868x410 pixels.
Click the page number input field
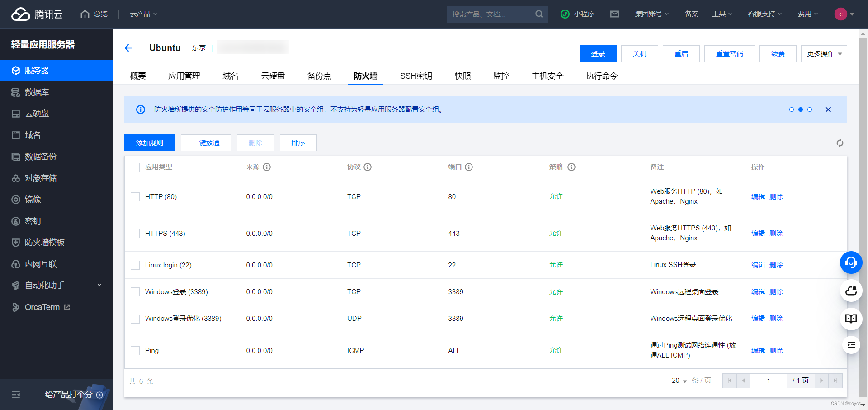click(x=769, y=381)
